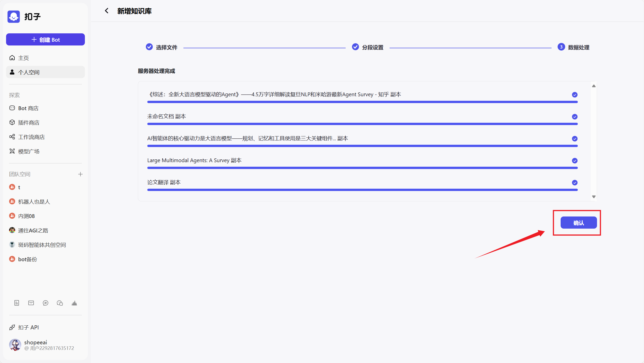Click the mail envelope icon
This screenshot has width=644, height=363.
click(31, 303)
